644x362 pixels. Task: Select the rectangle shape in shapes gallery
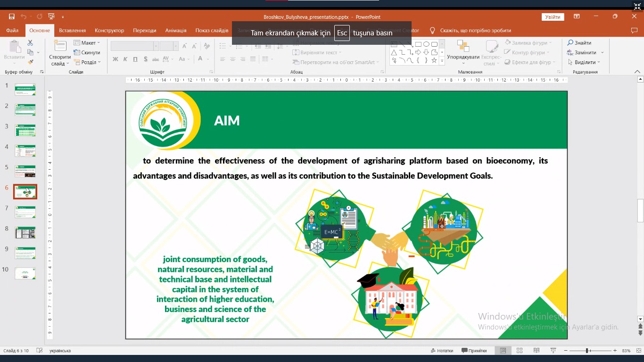pos(418,44)
